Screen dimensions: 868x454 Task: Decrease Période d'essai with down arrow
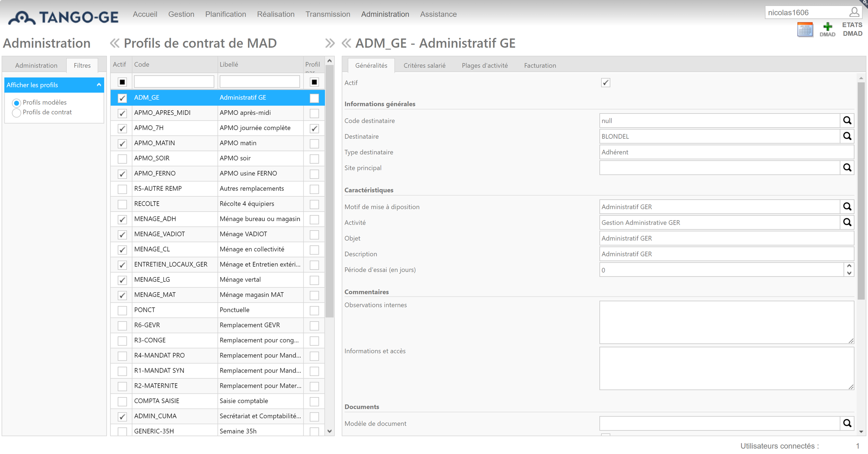pyautogui.click(x=849, y=273)
